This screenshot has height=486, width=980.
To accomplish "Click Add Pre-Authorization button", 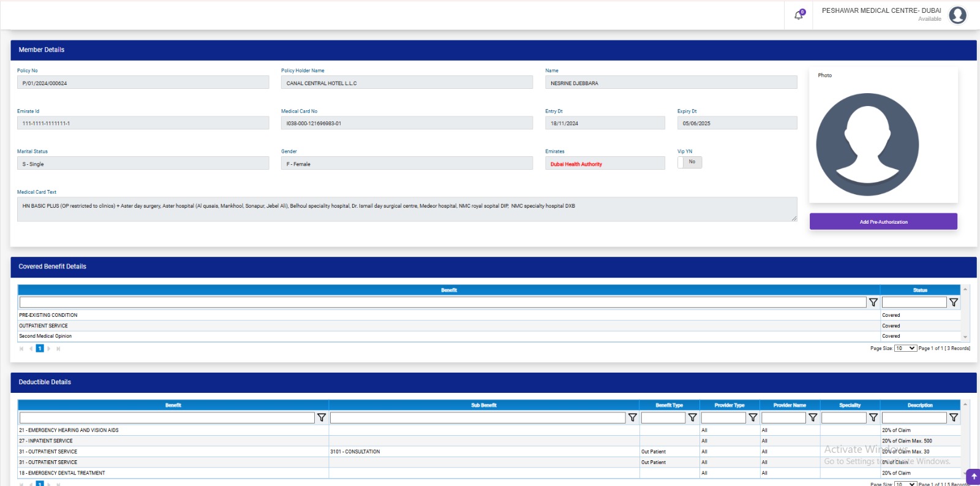I will coord(883,222).
